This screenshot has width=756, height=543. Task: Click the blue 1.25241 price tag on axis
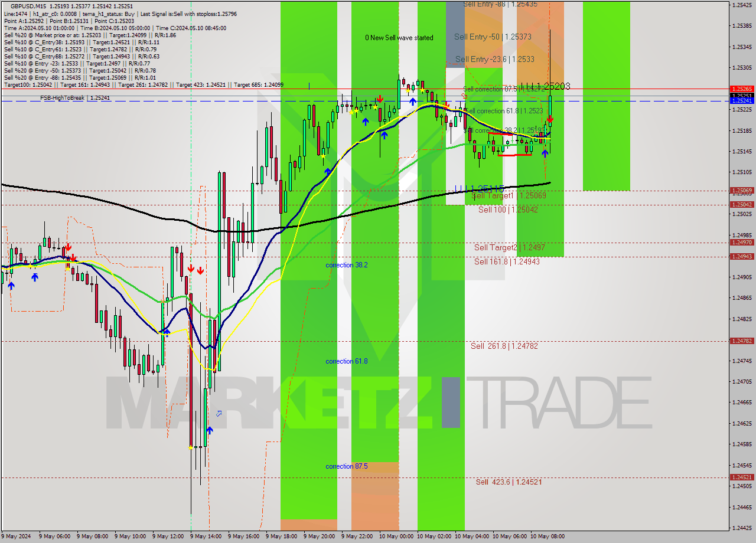click(742, 101)
